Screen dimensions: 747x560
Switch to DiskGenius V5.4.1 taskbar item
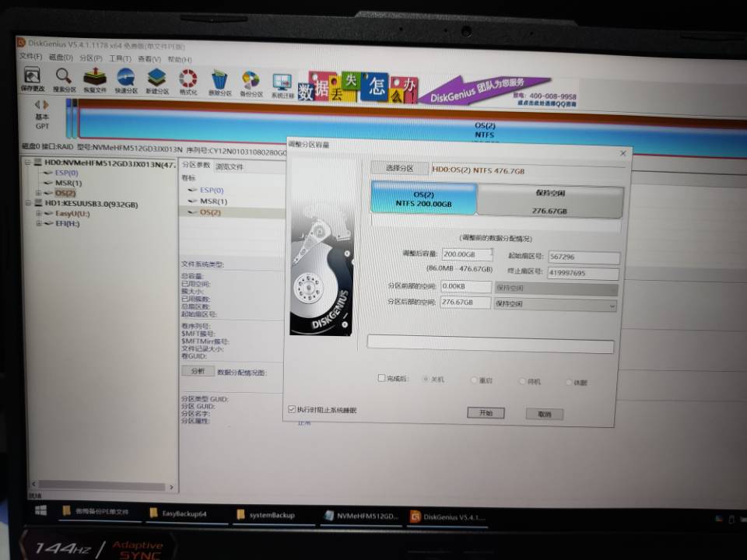coord(448,516)
